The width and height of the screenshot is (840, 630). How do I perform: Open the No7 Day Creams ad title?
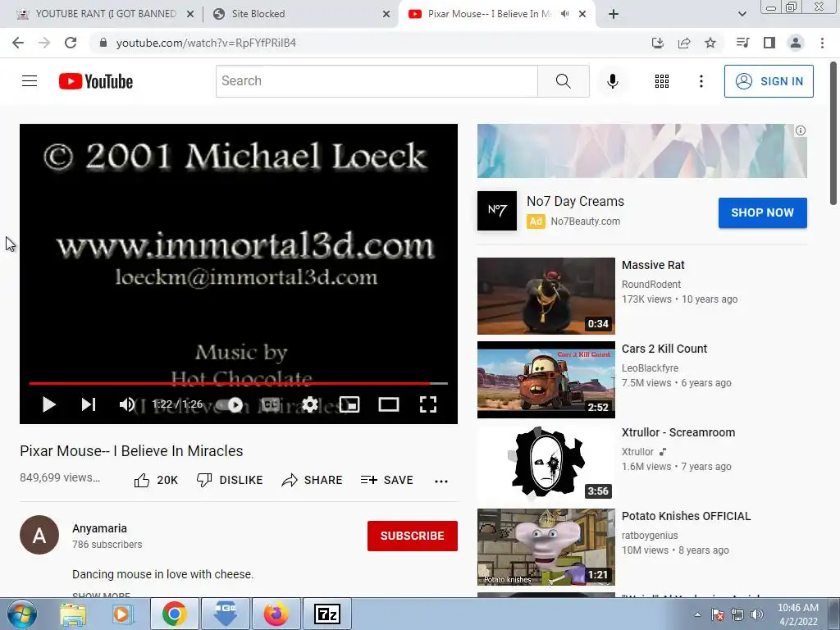click(x=575, y=202)
